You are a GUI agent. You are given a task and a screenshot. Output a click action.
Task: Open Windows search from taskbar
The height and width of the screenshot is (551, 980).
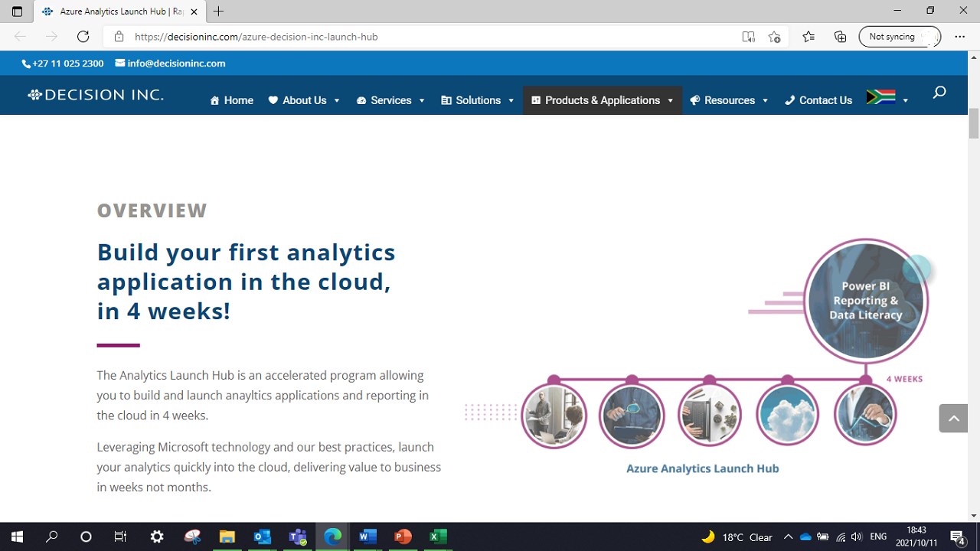[51, 536]
